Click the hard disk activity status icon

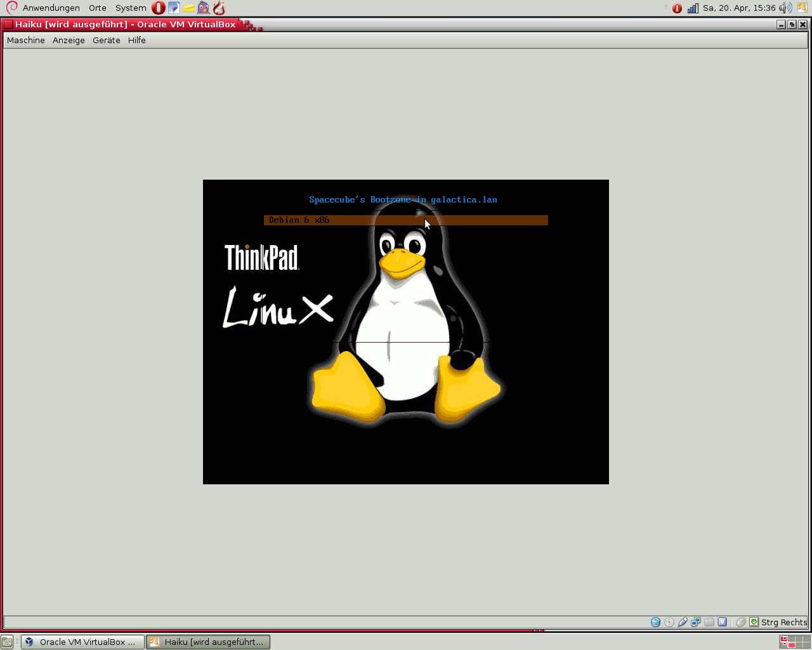656,622
